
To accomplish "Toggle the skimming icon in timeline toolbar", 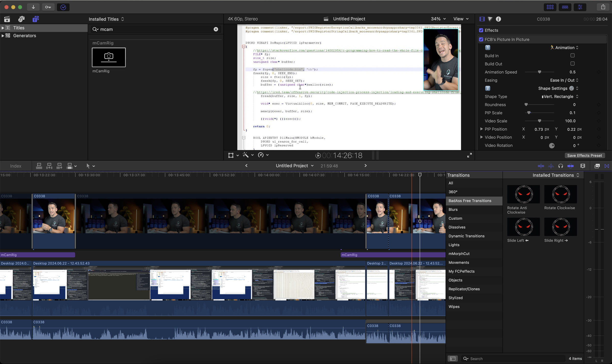I will pyautogui.click(x=541, y=166).
